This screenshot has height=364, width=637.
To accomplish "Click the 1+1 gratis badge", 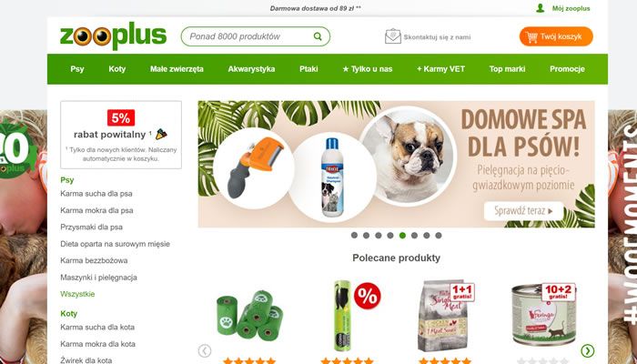I will click(x=462, y=292).
